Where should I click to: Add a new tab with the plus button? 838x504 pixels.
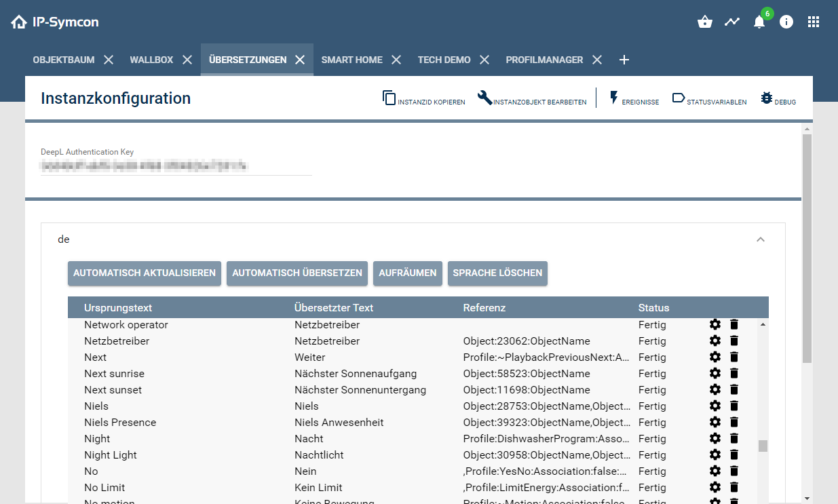624,60
